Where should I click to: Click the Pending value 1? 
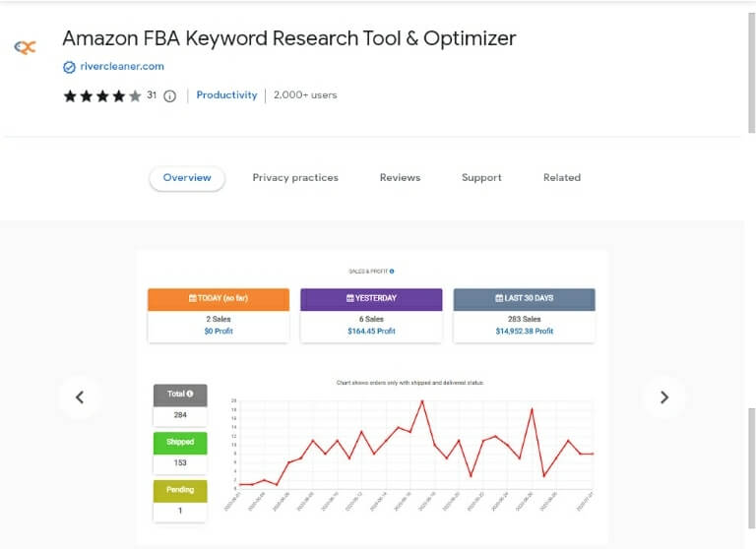[180, 511]
